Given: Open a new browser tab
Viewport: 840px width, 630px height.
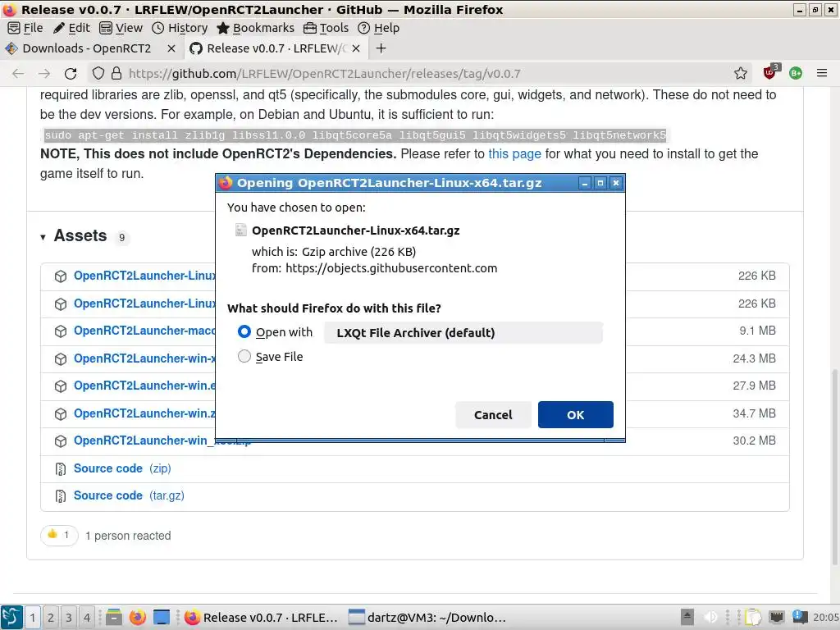Looking at the screenshot, I should point(381,48).
